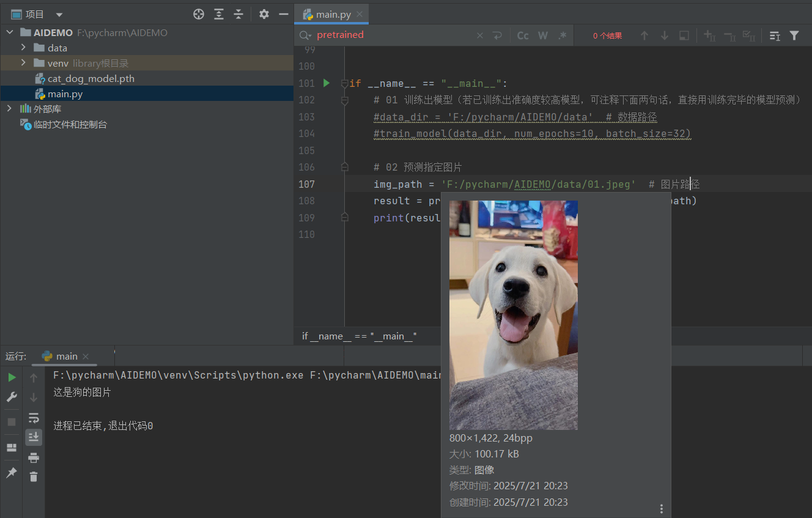Fold comment block at line 102
Viewport: 812px width, 518px height.
coord(344,100)
